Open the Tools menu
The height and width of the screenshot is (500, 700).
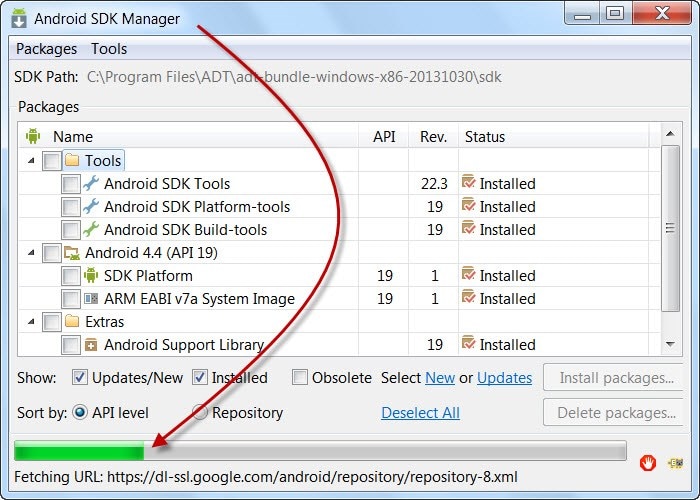109,49
